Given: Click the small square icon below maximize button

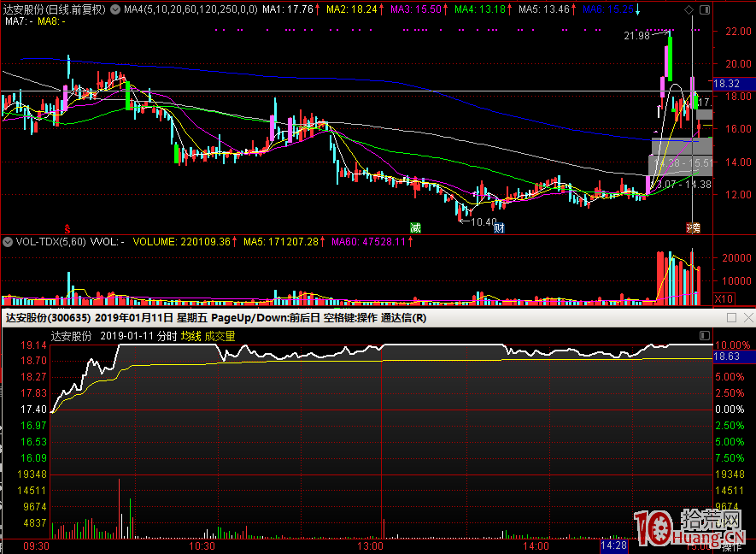Looking at the screenshot, I should 706,336.
